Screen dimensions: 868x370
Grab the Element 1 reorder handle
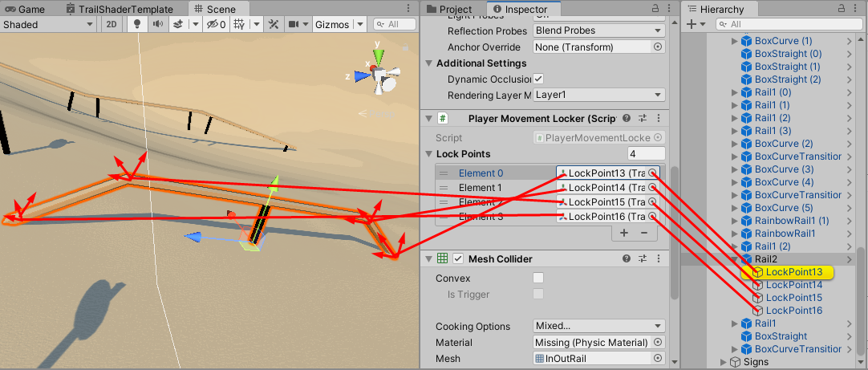point(444,188)
